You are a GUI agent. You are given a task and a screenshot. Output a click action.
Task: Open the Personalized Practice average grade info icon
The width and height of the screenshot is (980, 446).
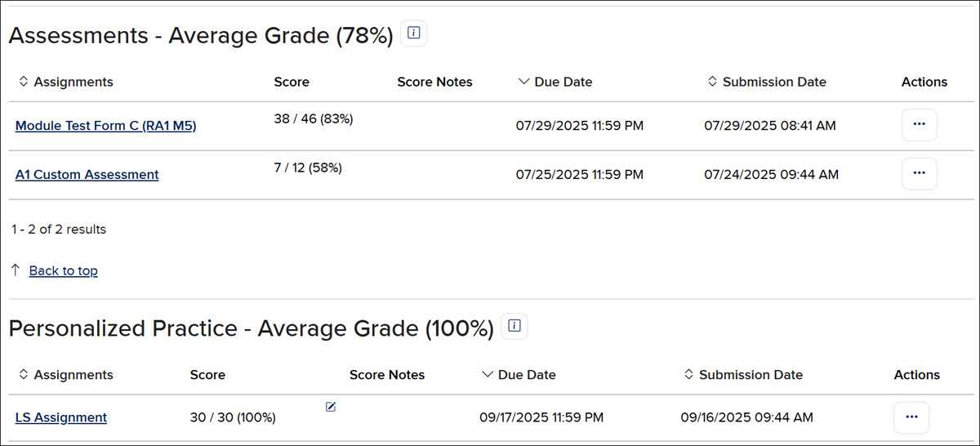[x=514, y=327]
